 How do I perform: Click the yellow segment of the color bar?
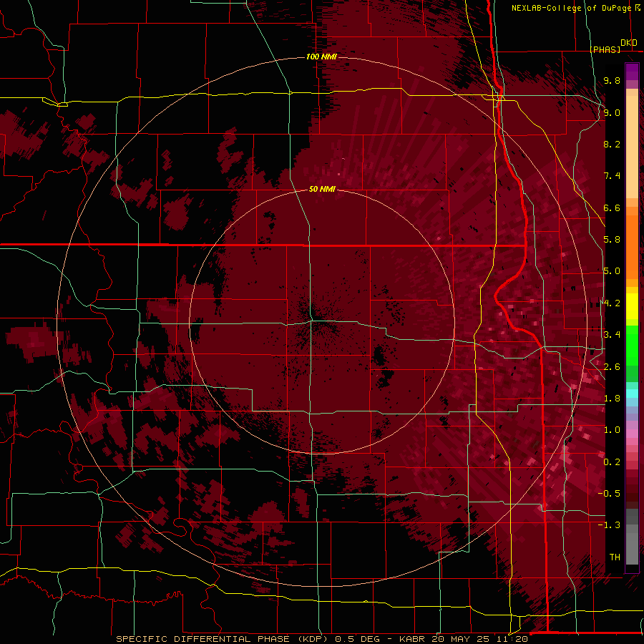coord(632,306)
